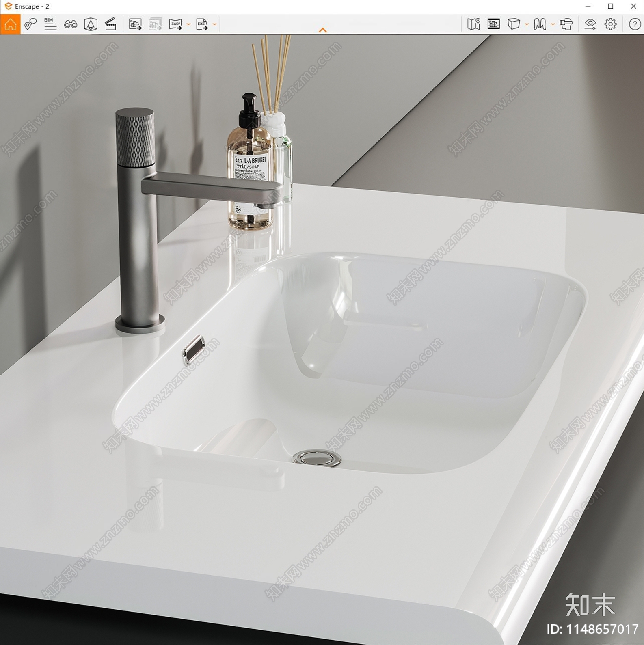
Task: Open the Mini Map icon
Action: coord(473,24)
